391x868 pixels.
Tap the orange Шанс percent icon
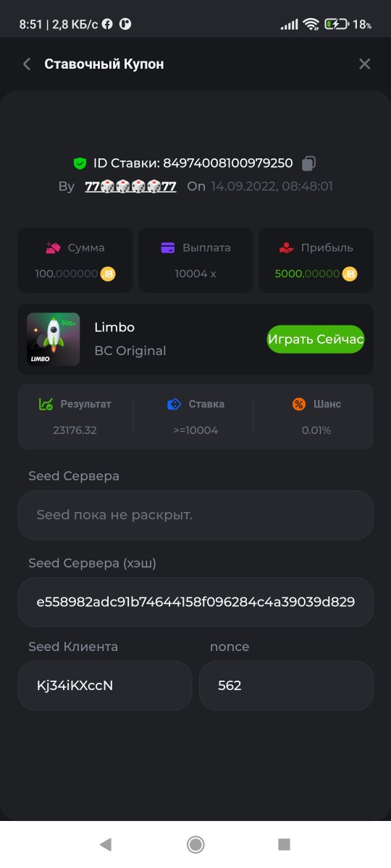[x=299, y=404]
